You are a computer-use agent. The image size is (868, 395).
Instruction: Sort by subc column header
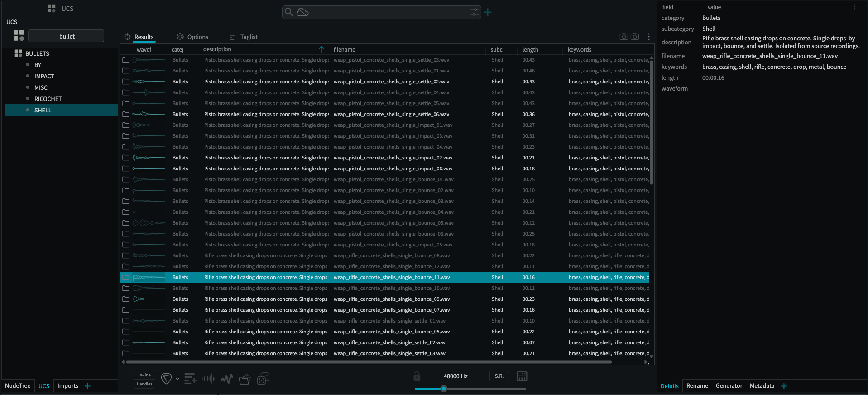[496, 49]
